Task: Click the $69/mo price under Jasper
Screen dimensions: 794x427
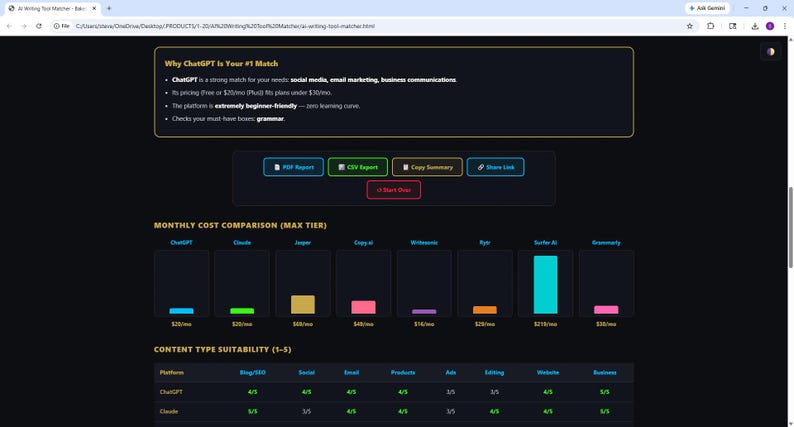Action: click(x=303, y=324)
